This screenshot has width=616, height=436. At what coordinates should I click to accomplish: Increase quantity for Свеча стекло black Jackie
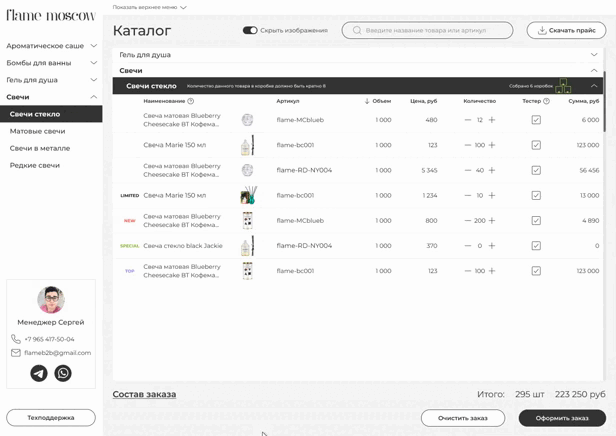click(492, 245)
